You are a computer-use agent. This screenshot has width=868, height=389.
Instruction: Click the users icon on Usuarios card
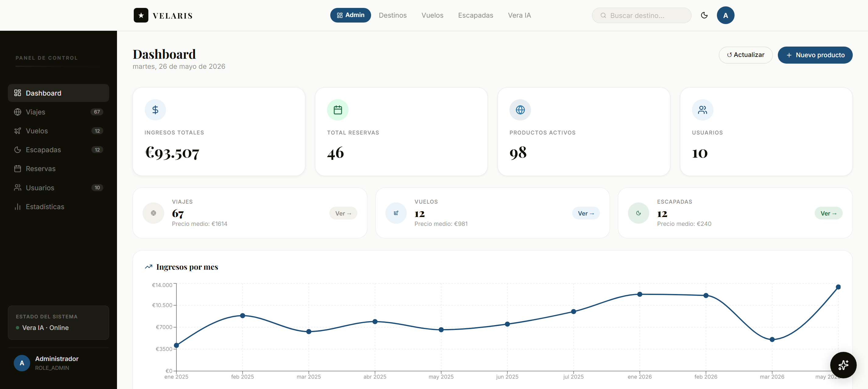703,110
